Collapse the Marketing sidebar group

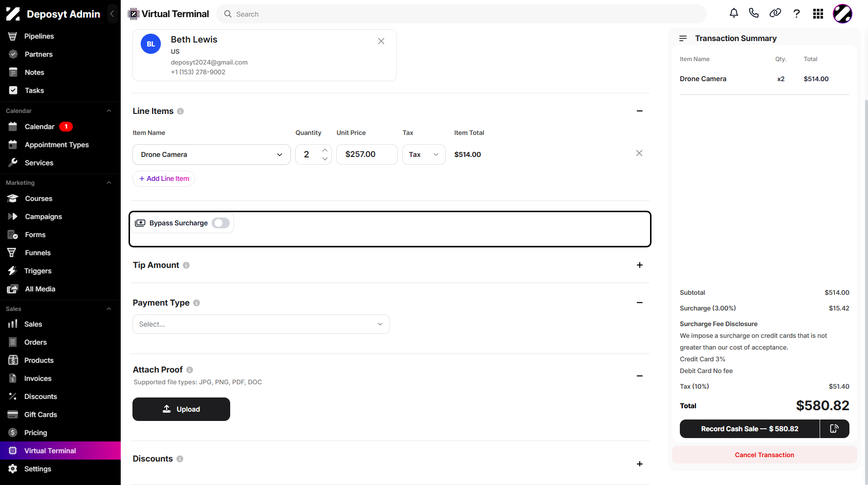pyautogui.click(x=109, y=183)
